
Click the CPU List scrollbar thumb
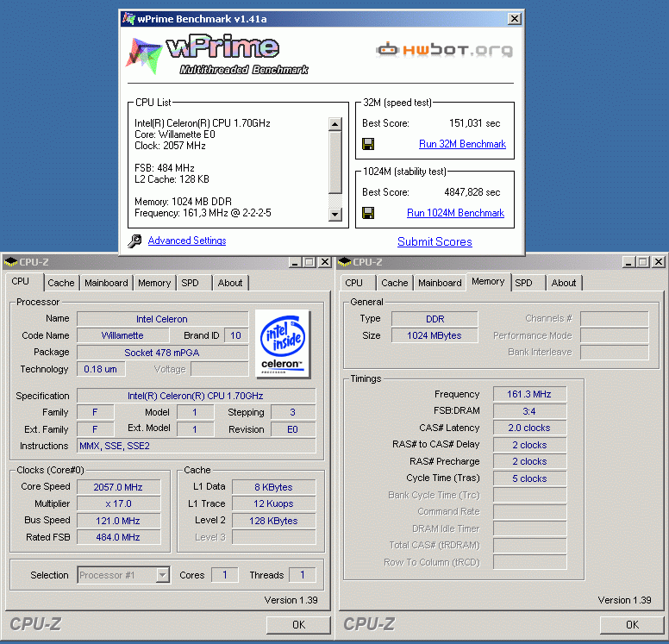334,163
